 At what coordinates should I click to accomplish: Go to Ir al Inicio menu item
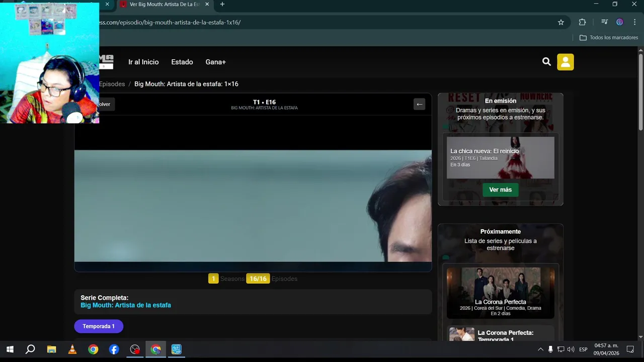143,62
